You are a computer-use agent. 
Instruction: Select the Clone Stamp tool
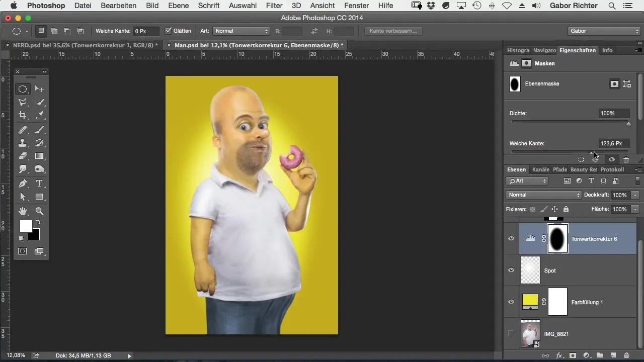pos(23,142)
